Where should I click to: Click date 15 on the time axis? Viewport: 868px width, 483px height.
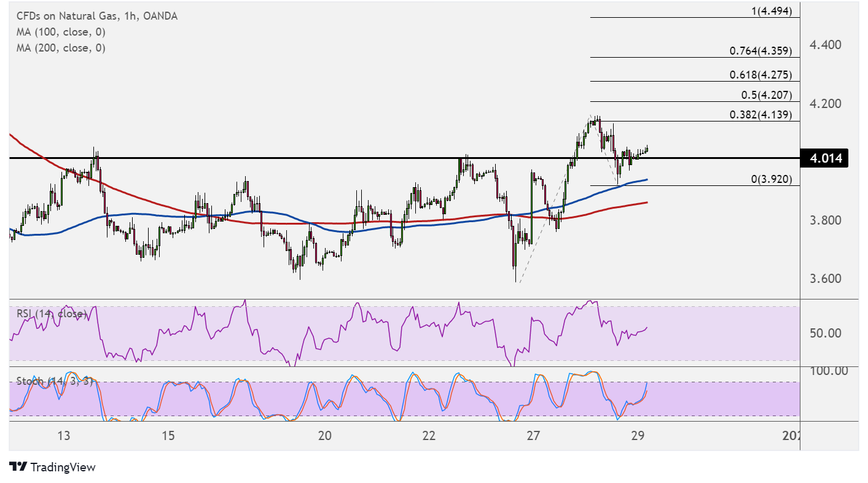[168, 436]
